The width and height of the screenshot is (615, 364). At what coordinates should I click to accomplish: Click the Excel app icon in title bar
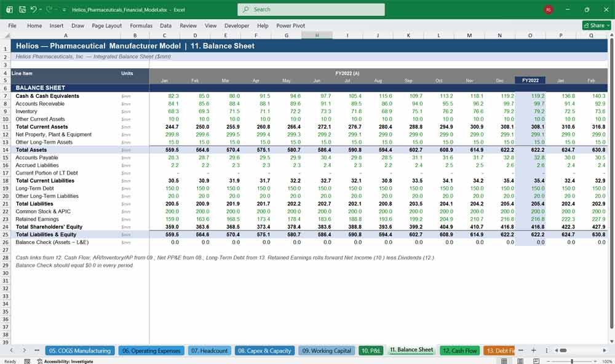(9, 9)
